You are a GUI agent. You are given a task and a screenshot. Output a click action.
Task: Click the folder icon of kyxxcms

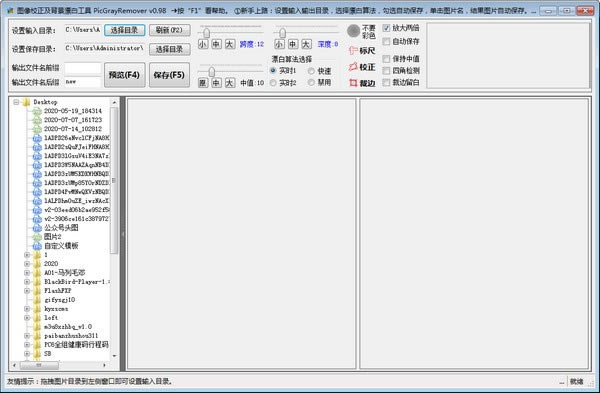[x=37, y=309]
